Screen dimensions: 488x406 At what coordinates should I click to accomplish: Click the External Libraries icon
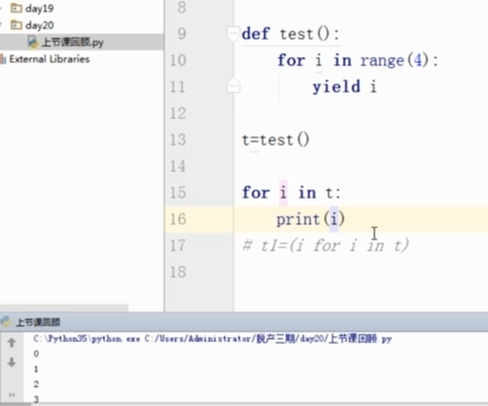coord(3,59)
